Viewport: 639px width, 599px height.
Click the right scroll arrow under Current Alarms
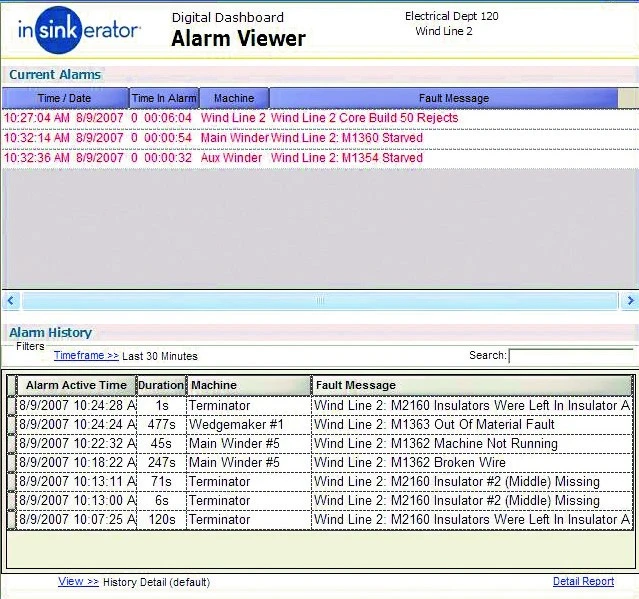tap(630, 301)
